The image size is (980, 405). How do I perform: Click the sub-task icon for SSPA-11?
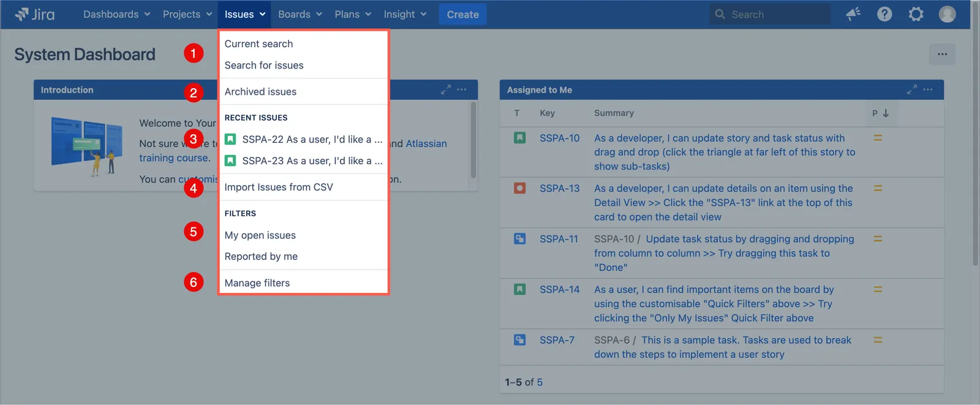[519, 238]
